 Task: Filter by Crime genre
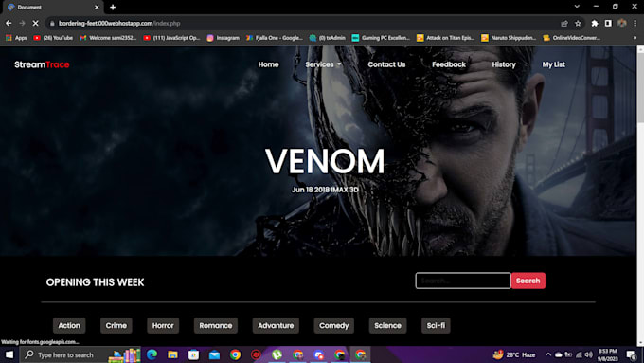116,326
